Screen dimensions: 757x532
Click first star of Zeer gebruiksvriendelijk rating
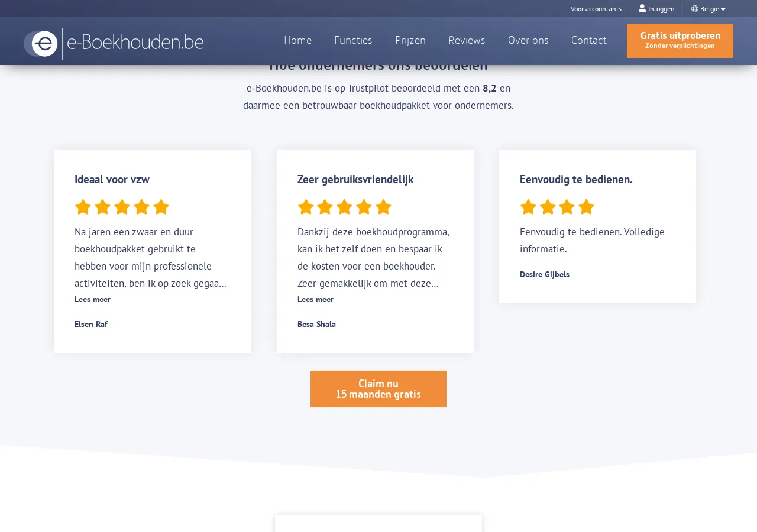tap(306, 207)
